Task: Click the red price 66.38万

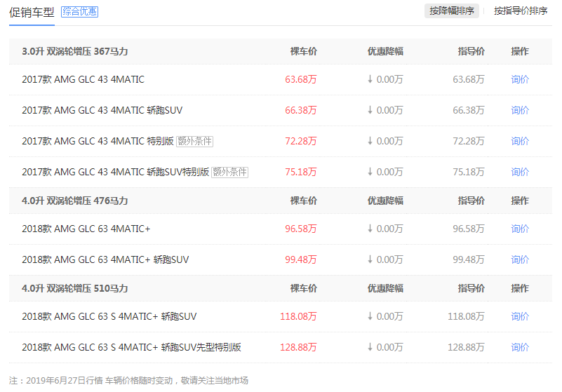Action: [301, 110]
